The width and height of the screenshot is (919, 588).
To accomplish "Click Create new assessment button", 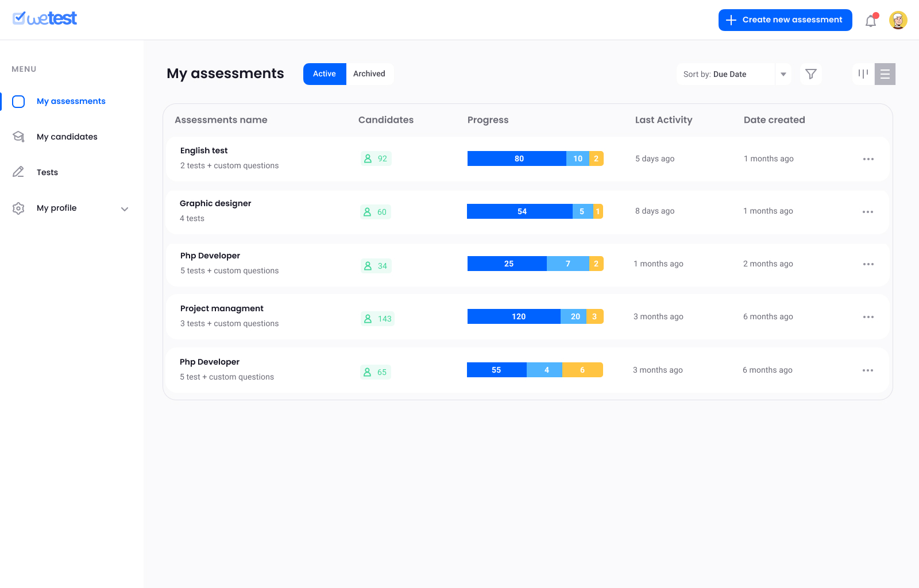I will pos(785,20).
